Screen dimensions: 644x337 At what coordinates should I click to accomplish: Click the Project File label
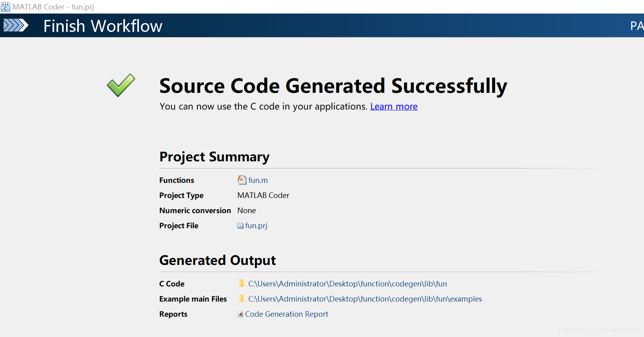pos(179,225)
